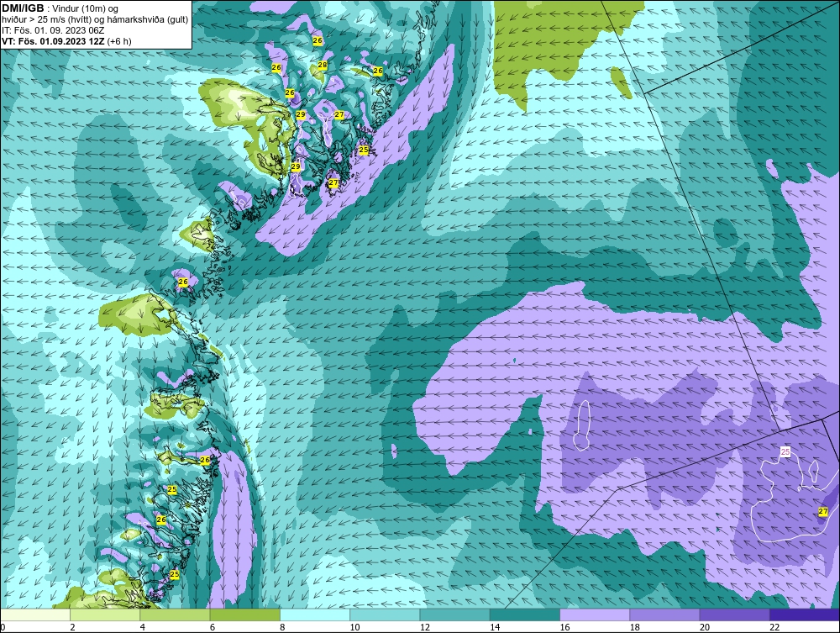The image size is (840, 633).
Task: Click the 'VT: Fös. 01.09.2023 12Z (+6 h)' line
Action: [66, 41]
